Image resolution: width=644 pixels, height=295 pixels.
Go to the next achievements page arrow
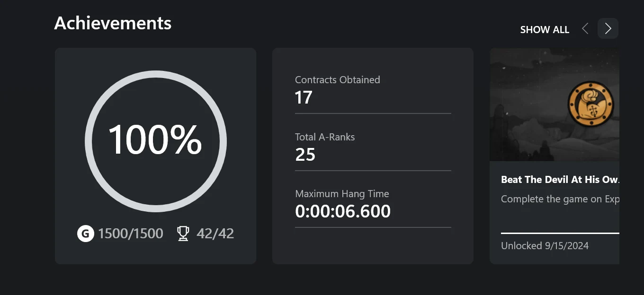[608, 29]
